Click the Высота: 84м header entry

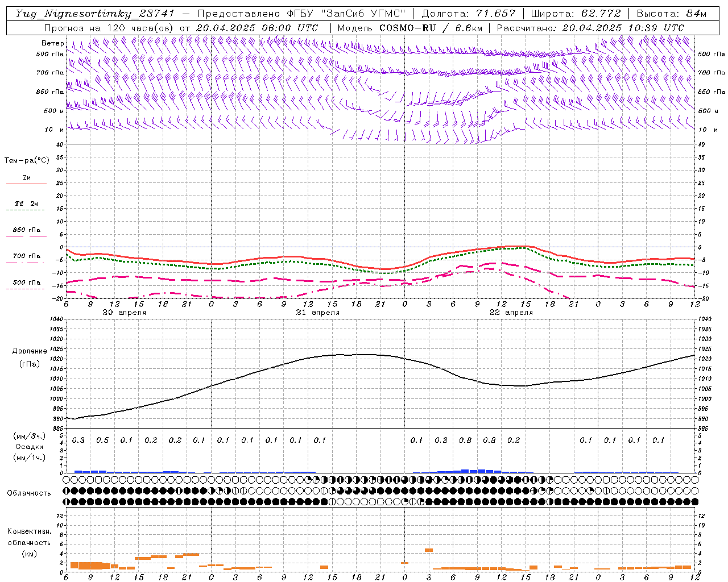point(671,14)
